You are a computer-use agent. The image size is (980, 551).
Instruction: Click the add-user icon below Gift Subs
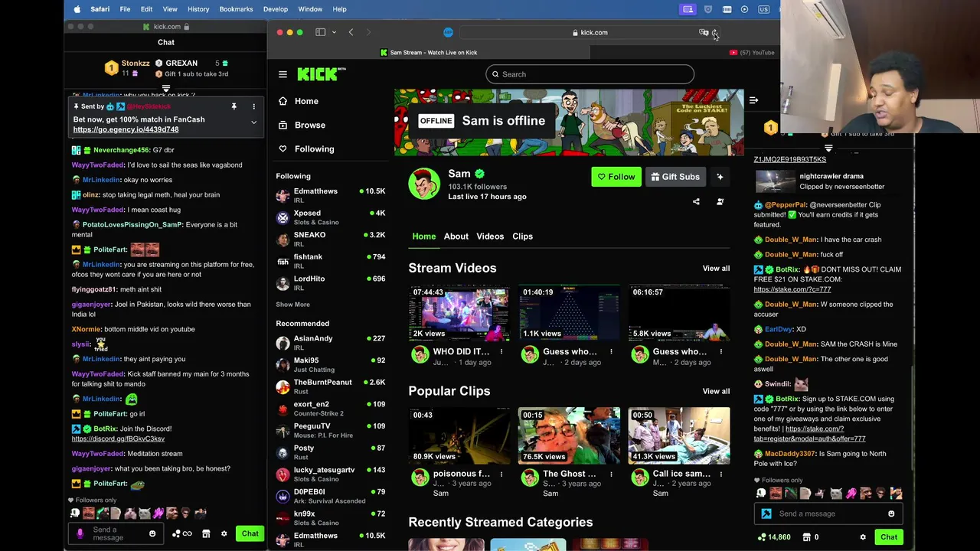(x=720, y=202)
